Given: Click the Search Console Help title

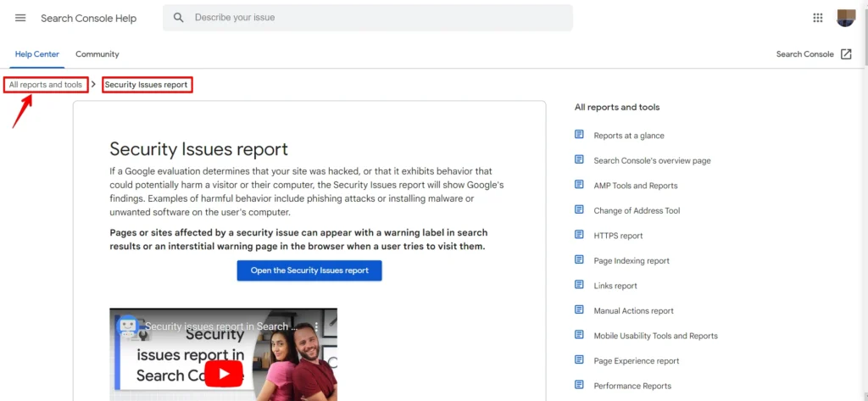Looking at the screenshot, I should (x=88, y=19).
